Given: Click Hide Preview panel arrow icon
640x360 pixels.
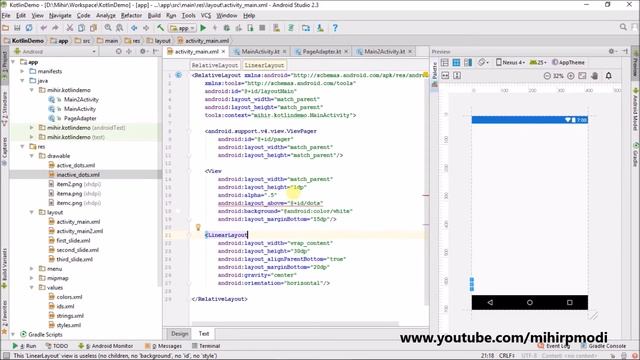Looking at the screenshot, I should coord(625,51).
